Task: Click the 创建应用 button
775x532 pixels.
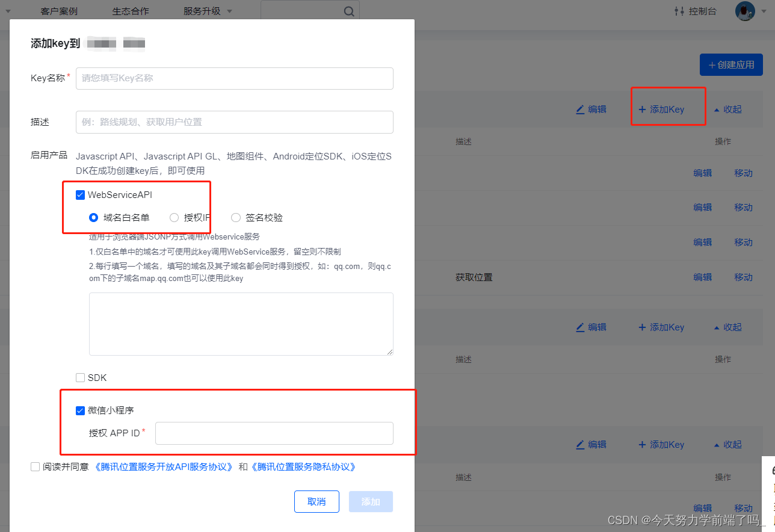Action: tap(731, 65)
